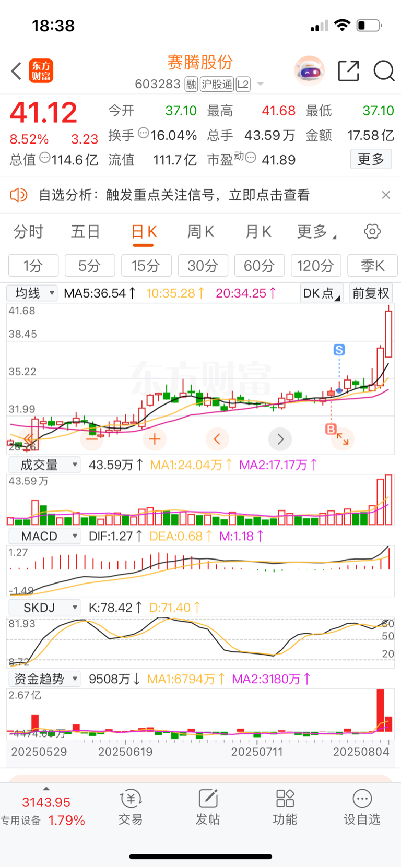Expand stock name dropdown arrow
Screen dimensions: 401x868
pos(261,84)
